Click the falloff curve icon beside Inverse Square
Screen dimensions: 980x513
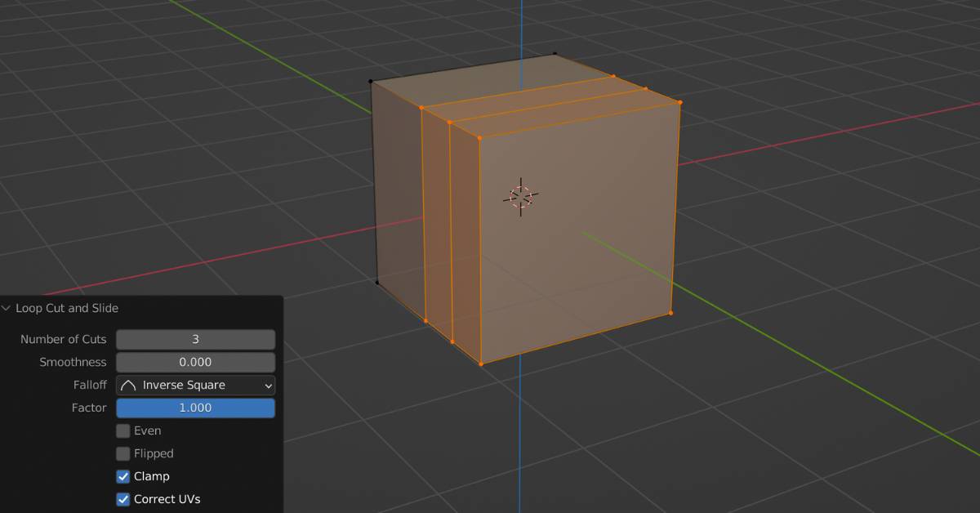point(131,385)
